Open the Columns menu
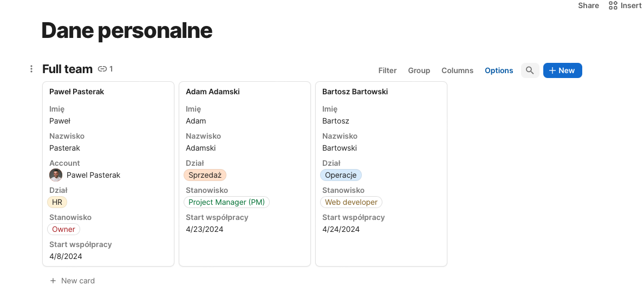Image resolution: width=644 pixels, height=298 pixels. (457, 70)
